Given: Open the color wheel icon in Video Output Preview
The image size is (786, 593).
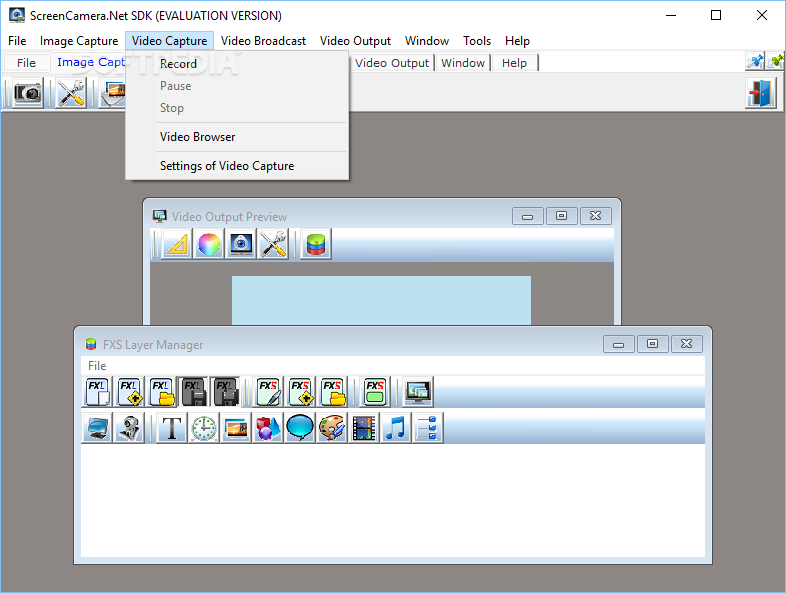Looking at the screenshot, I should click(209, 244).
